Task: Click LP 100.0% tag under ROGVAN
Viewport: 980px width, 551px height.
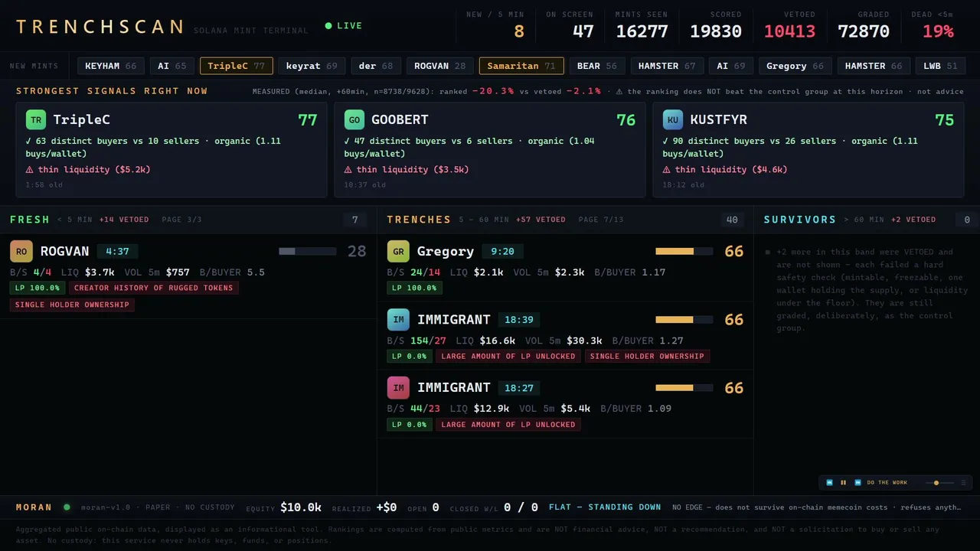Action: click(38, 288)
